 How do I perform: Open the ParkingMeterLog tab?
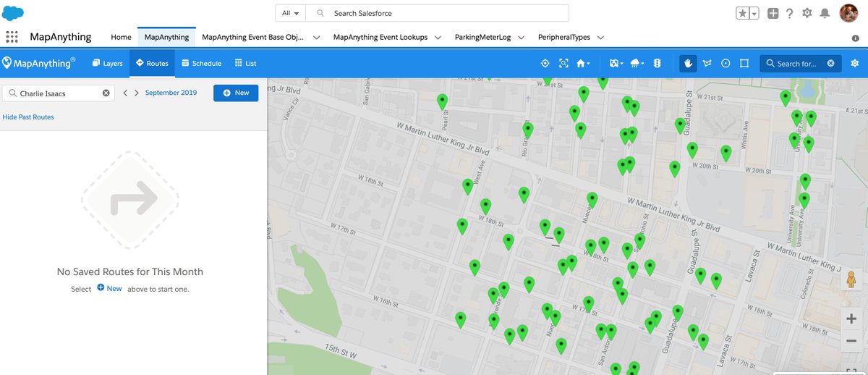(484, 37)
